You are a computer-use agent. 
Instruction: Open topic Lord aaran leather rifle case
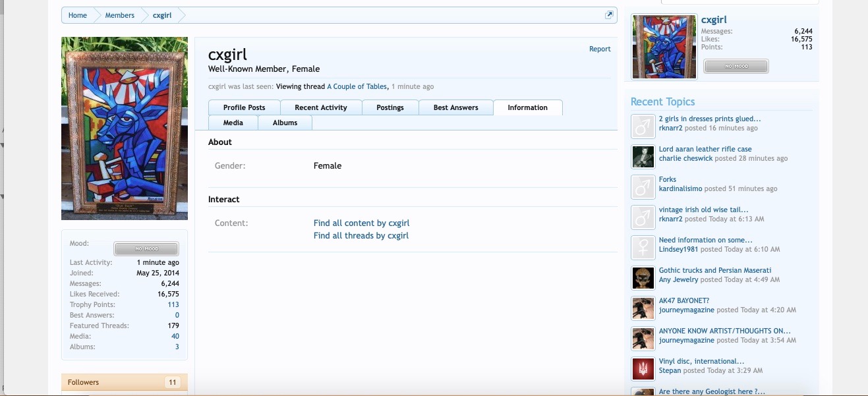point(705,149)
